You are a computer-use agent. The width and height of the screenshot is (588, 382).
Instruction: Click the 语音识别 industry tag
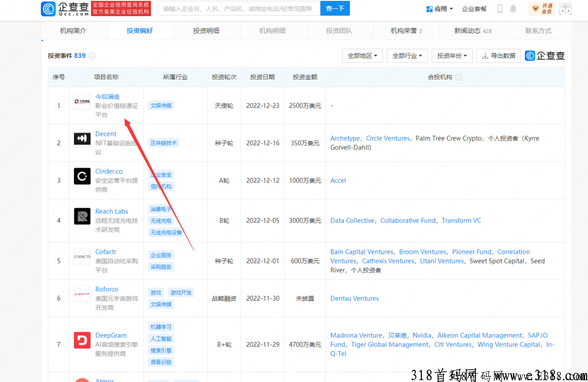pyautogui.click(x=161, y=362)
